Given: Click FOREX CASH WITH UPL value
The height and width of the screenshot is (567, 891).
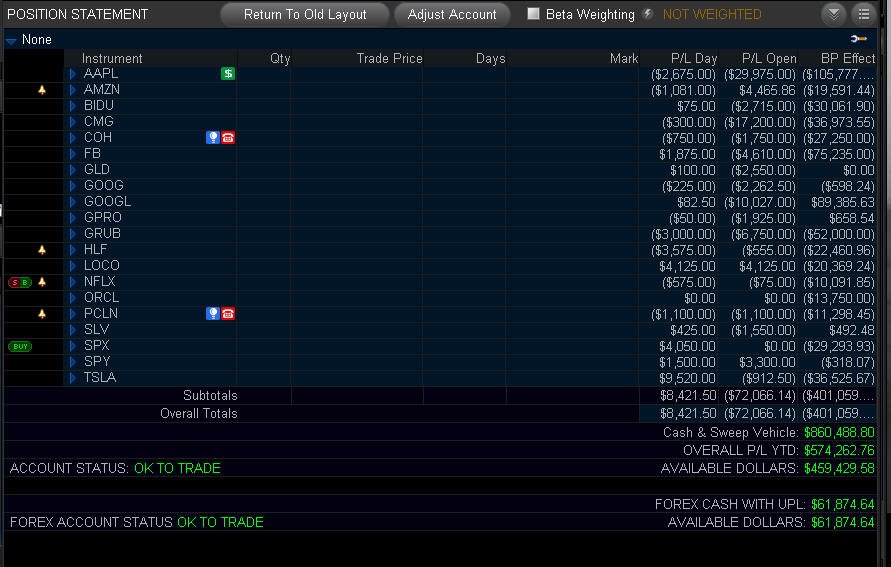Looking at the screenshot, I should (843, 505).
